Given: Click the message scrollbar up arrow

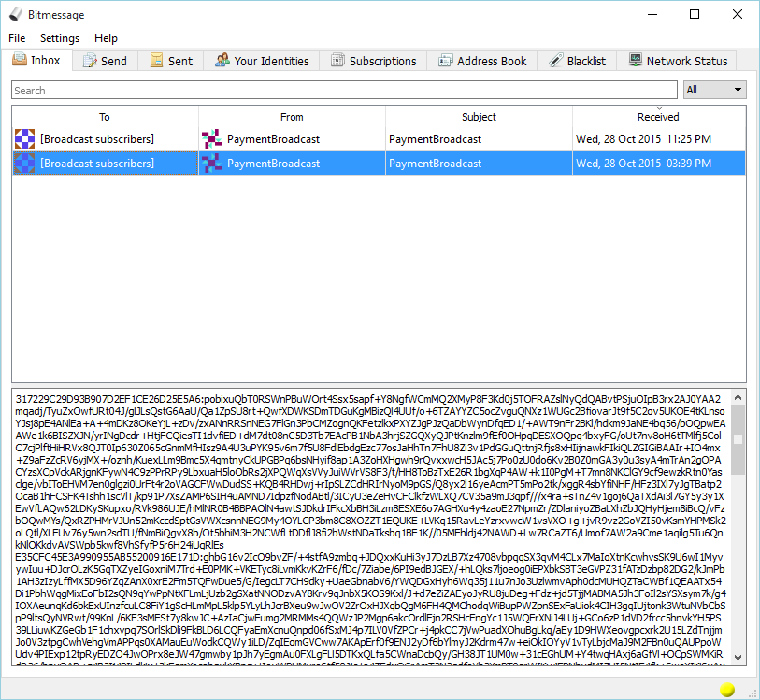Looking at the screenshot, I should 738,398.
